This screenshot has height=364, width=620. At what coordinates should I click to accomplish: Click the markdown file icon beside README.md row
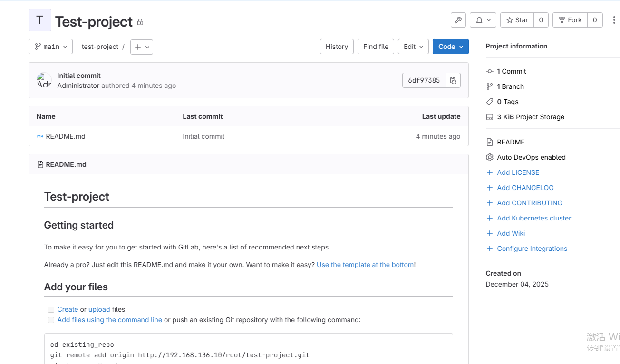point(40,136)
